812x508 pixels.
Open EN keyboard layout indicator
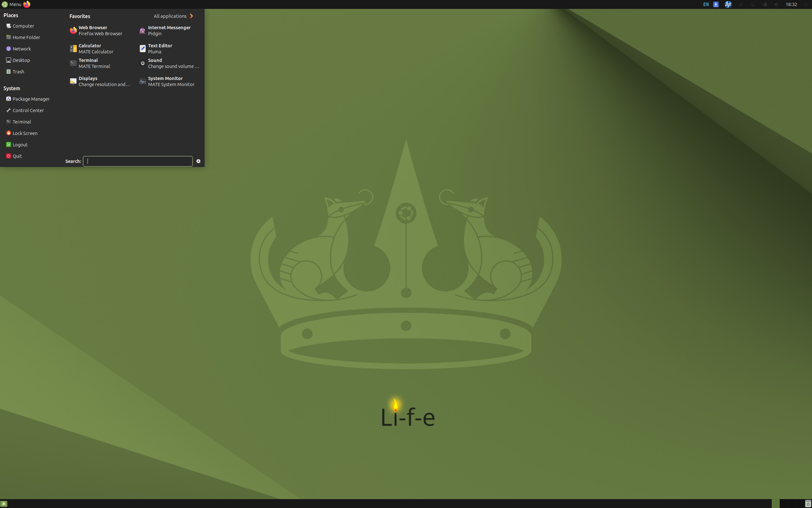[706, 4]
